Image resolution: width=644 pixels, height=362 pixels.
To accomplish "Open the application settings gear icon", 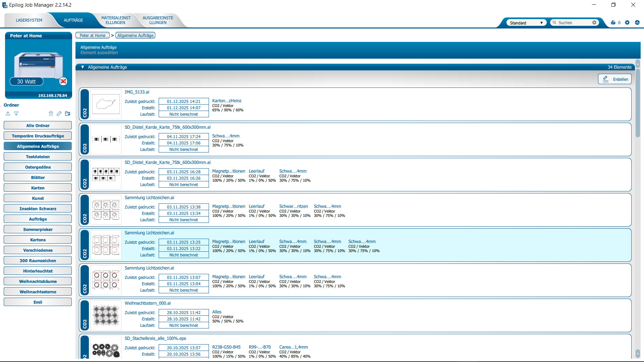I will (x=627, y=22).
